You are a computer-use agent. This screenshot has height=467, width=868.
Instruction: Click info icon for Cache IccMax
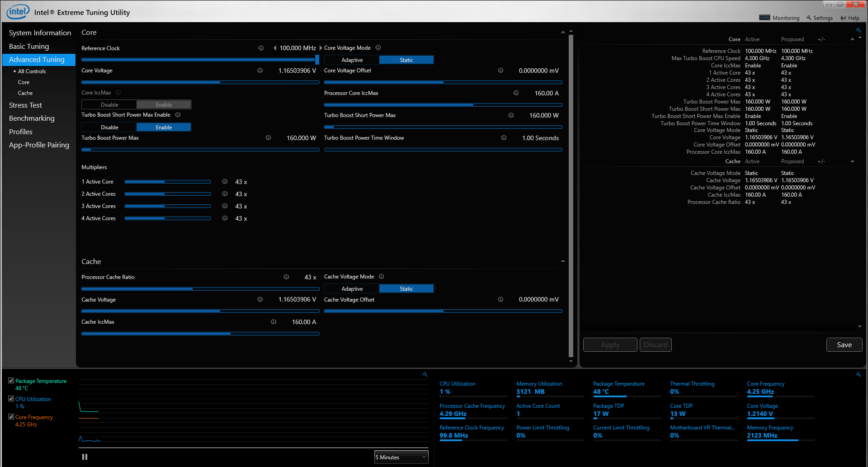tap(274, 322)
